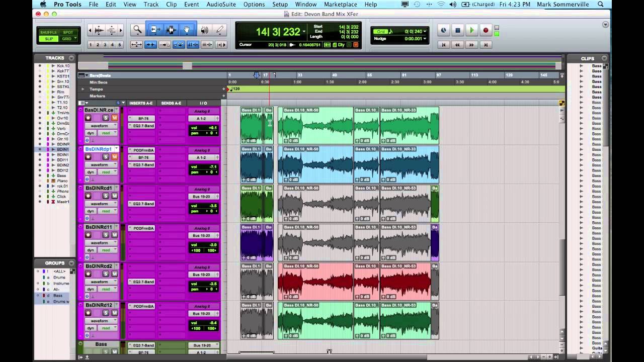The height and width of the screenshot is (362, 644).
Task: Enable SHUFFLE edit mode
Action: (x=49, y=33)
